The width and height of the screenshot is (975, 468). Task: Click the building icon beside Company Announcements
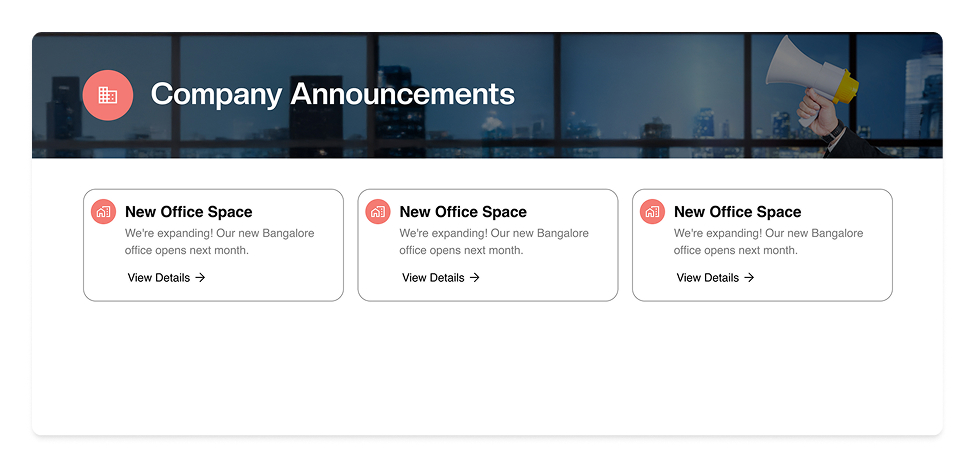(x=108, y=95)
